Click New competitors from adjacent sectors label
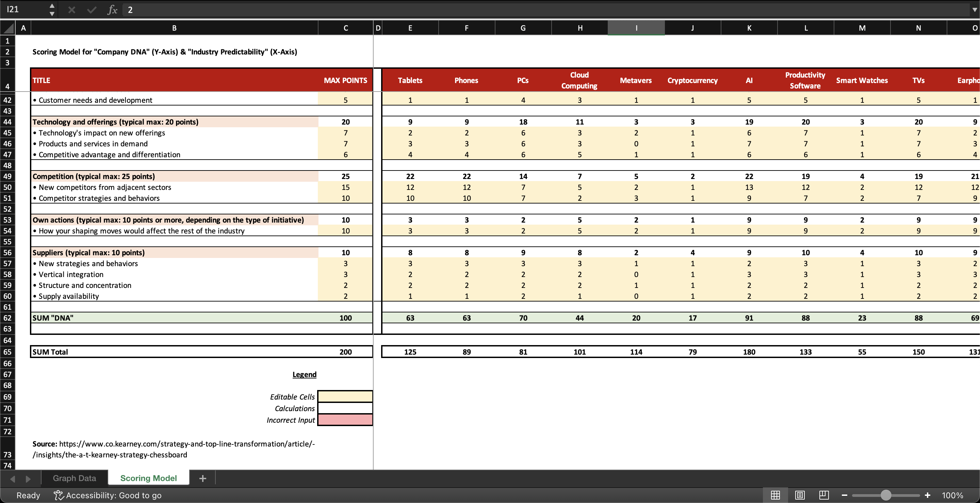Viewport: 980px width, 503px height. [x=174, y=187]
